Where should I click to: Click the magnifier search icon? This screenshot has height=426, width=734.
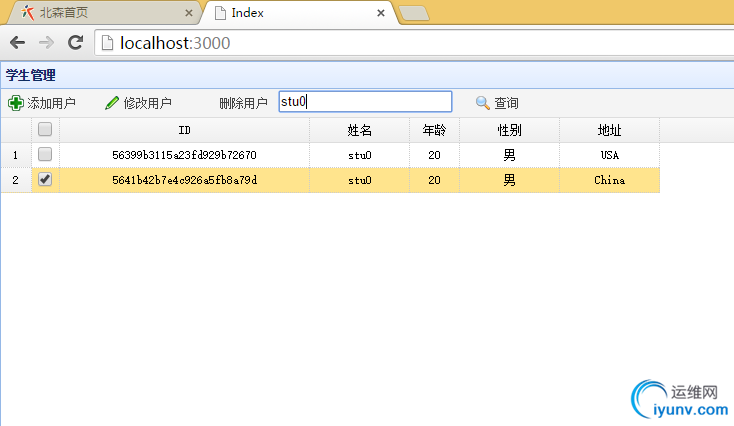(482, 103)
